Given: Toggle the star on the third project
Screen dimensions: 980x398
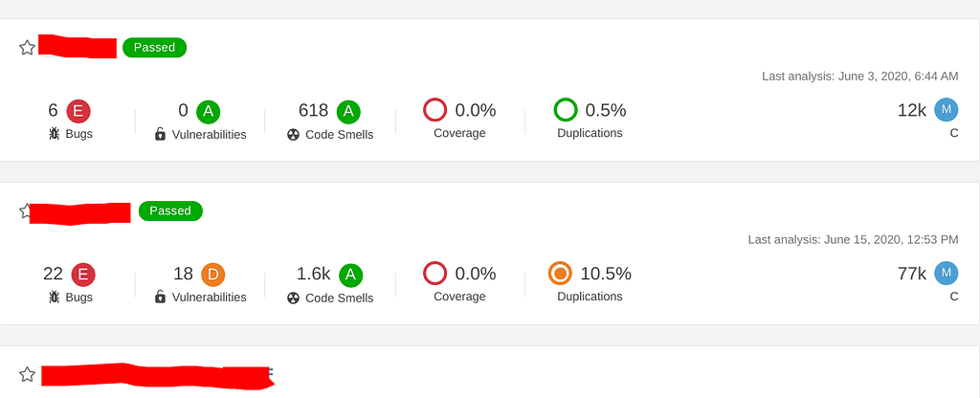Looking at the screenshot, I should click(x=28, y=374).
